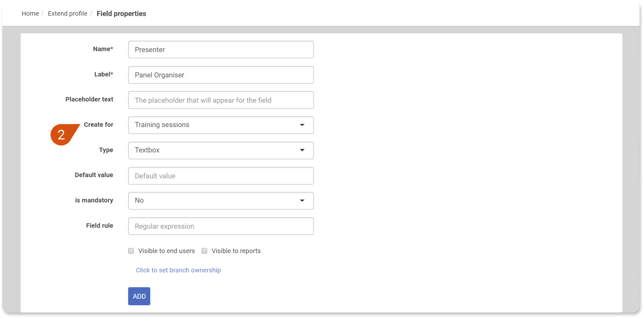Click the Field rule regular expression field

221,226
